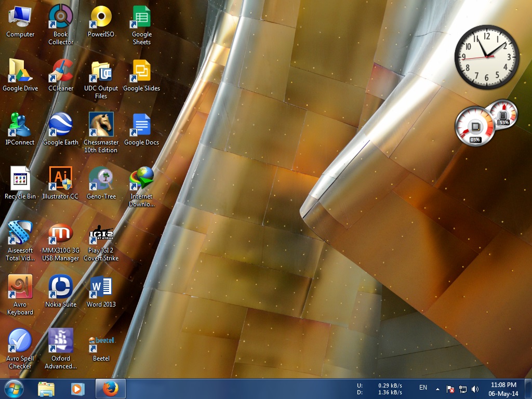
Task: Select the CCleaner desktop icon
Action: point(61,75)
